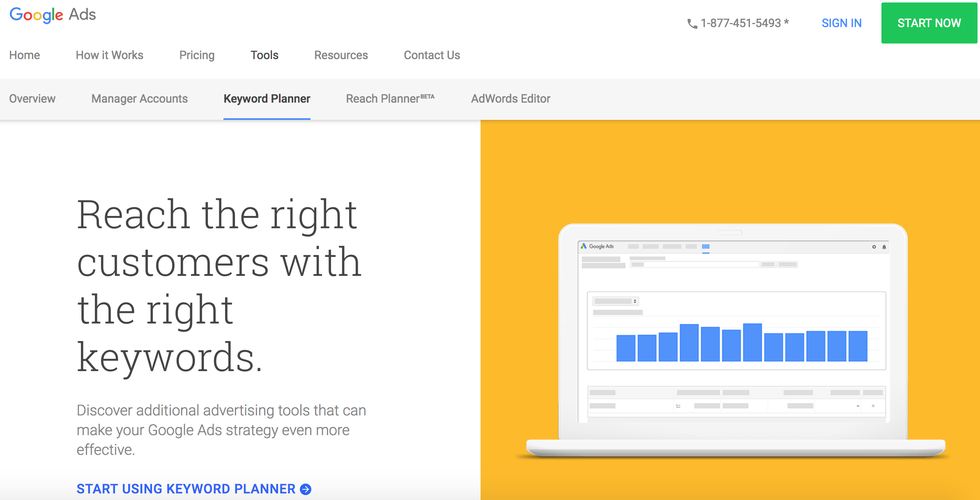Viewport: 980px width, 500px height.
Task: Open the Manager Accounts tab
Action: (x=139, y=99)
